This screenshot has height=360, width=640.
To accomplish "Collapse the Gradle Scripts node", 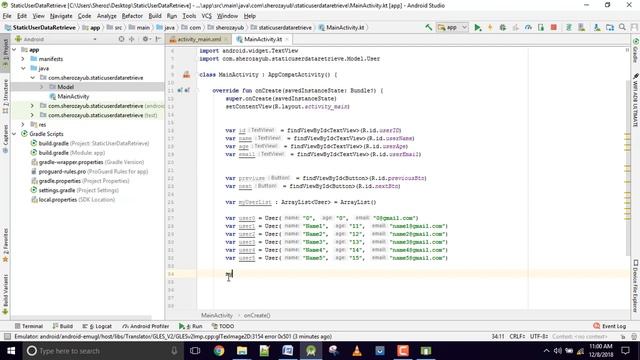I will pos(15,134).
